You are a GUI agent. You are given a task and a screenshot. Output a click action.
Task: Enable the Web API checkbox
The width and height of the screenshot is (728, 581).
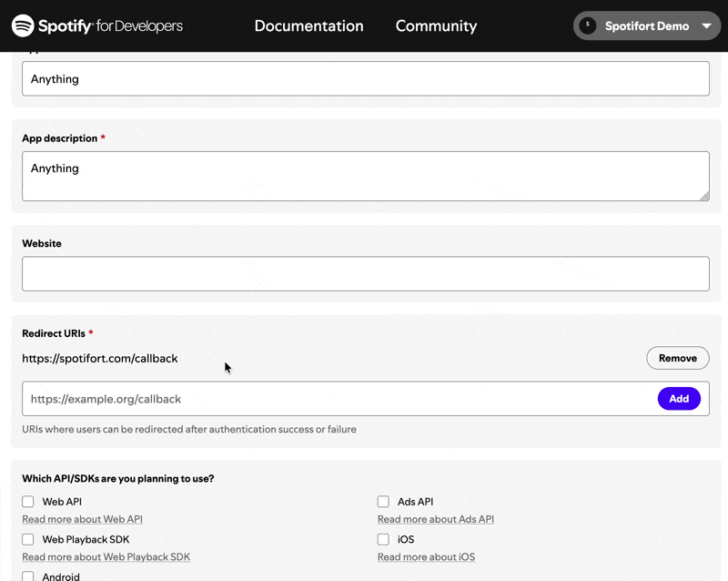(x=28, y=501)
